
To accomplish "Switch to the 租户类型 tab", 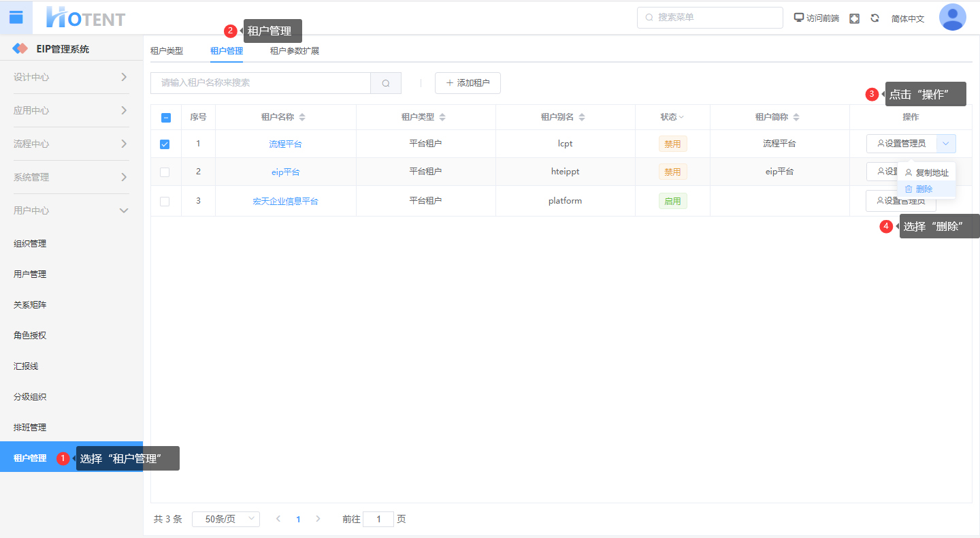I will click(x=167, y=50).
